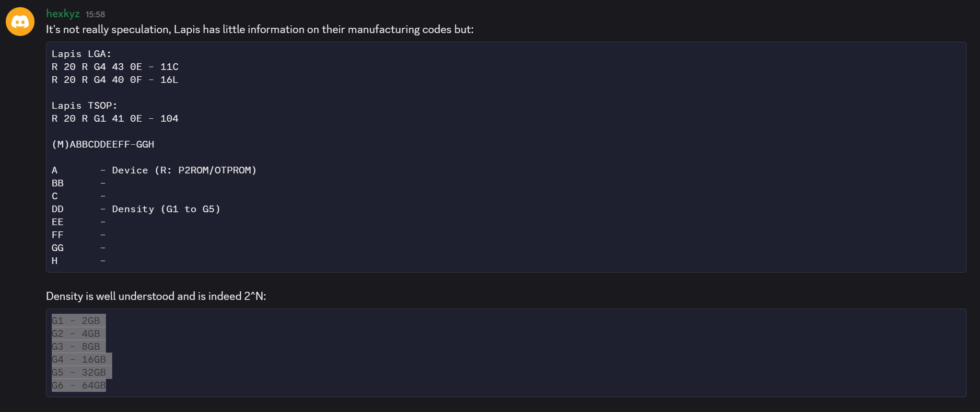The image size is (980, 412).
Task: Click the "Lapis TSOP:" heading line
Action: click(x=84, y=106)
